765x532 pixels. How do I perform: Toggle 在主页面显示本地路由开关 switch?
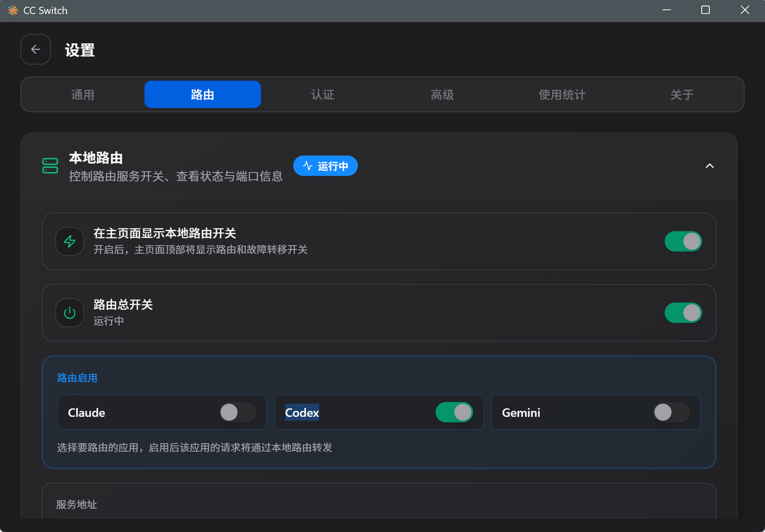point(683,242)
